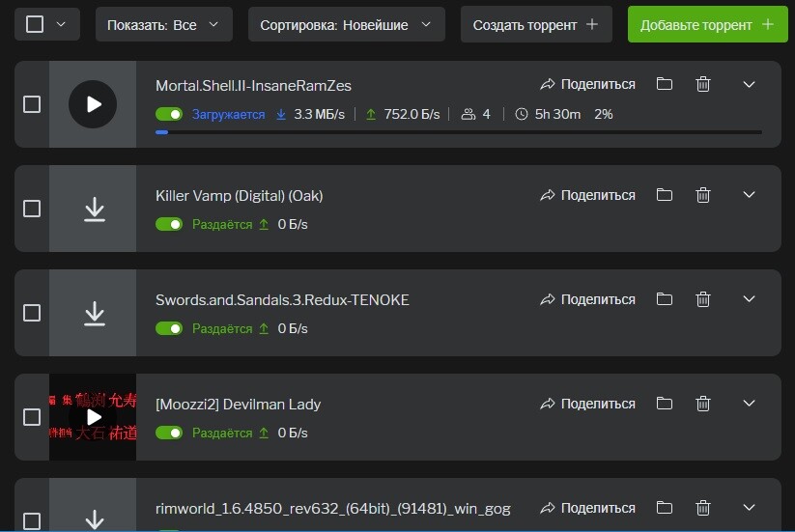
Task: Toggle the select-all checkbox in toolbar
Action: coord(35,24)
